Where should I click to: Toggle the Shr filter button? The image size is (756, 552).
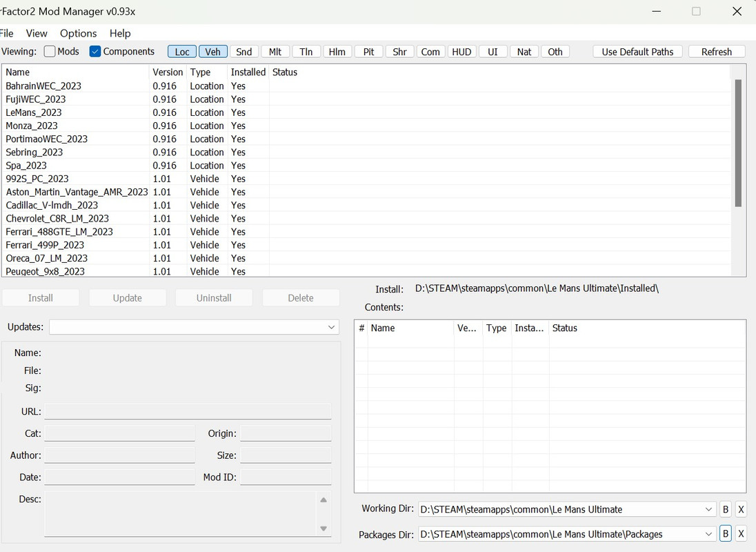399,52
